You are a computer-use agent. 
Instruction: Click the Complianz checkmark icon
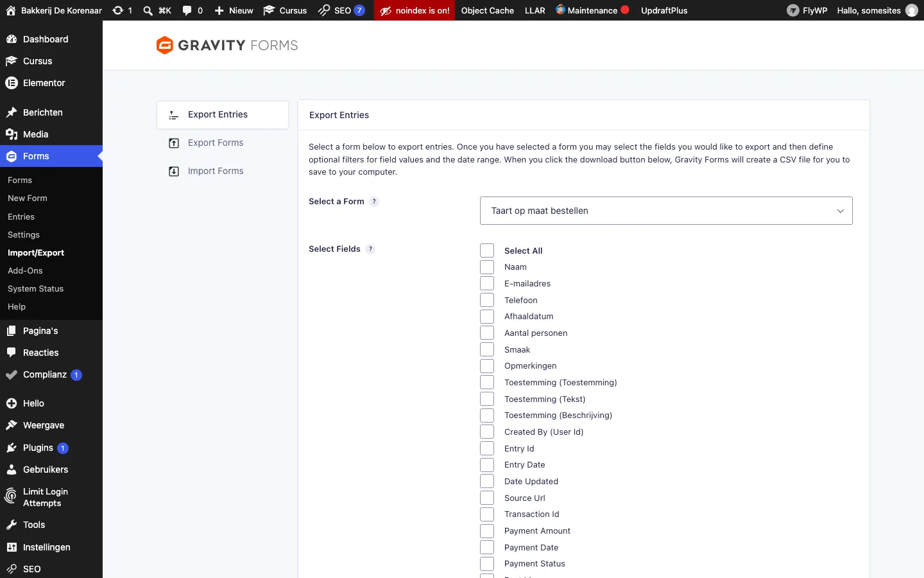pos(12,374)
